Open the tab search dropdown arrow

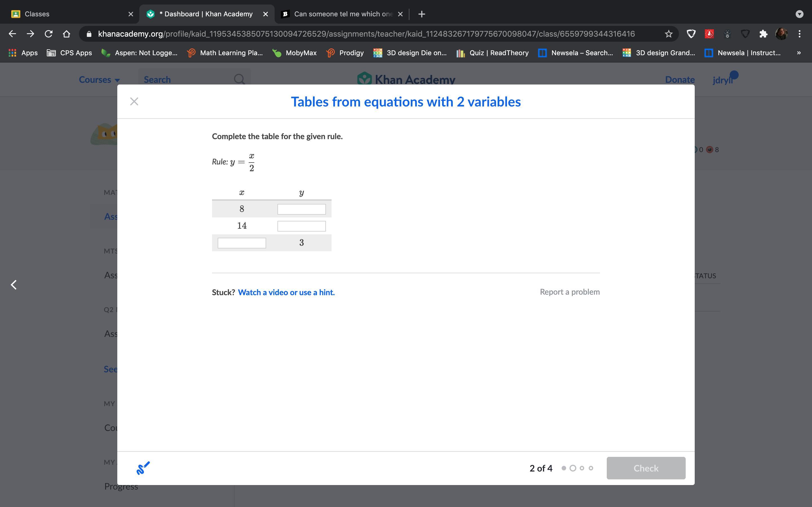(799, 14)
